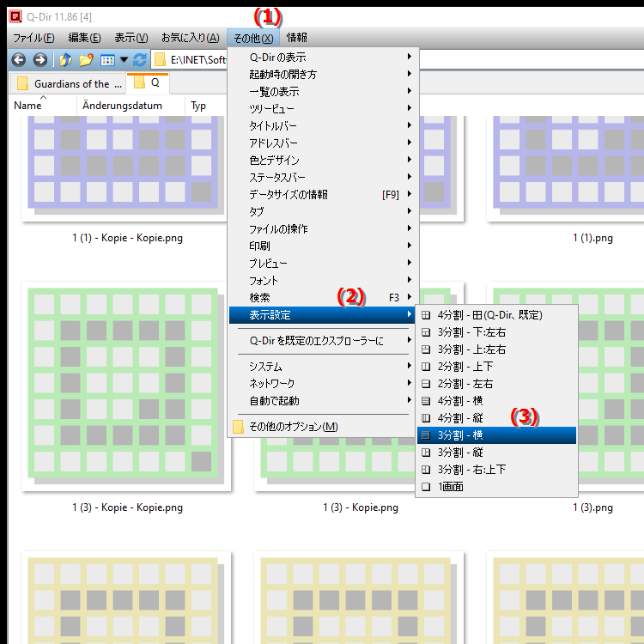The image size is (644, 644).
Task: Expand the アドレスバー submenu
Action: [x=323, y=143]
